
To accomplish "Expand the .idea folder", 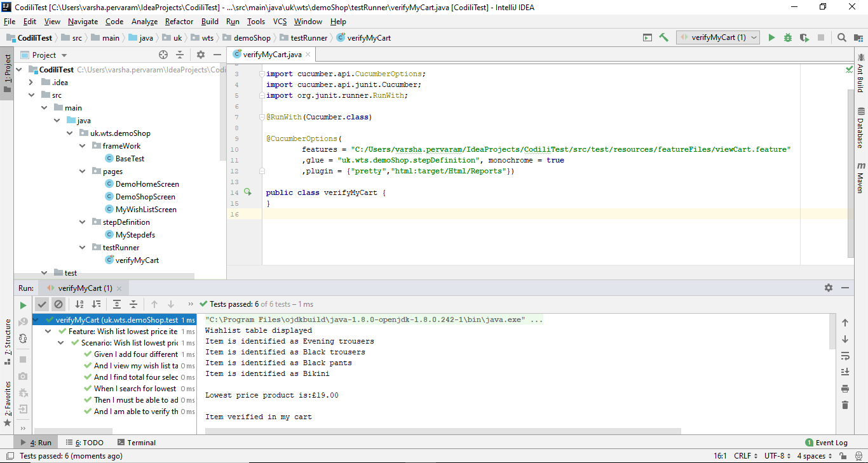I will pos(31,83).
